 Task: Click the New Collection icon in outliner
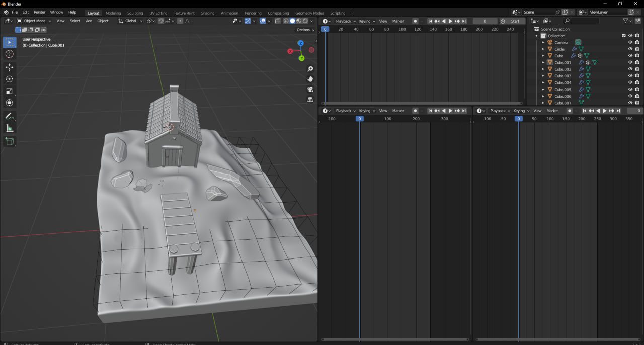click(x=639, y=21)
